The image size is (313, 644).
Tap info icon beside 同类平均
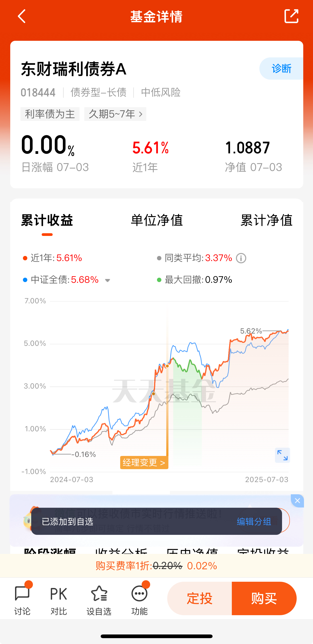click(241, 258)
